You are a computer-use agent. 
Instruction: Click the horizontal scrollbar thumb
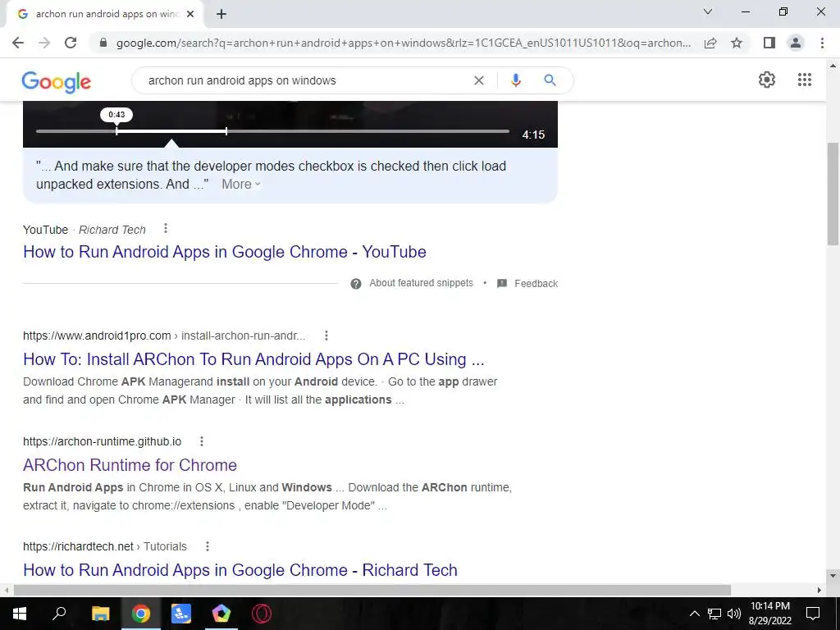click(x=372, y=590)
